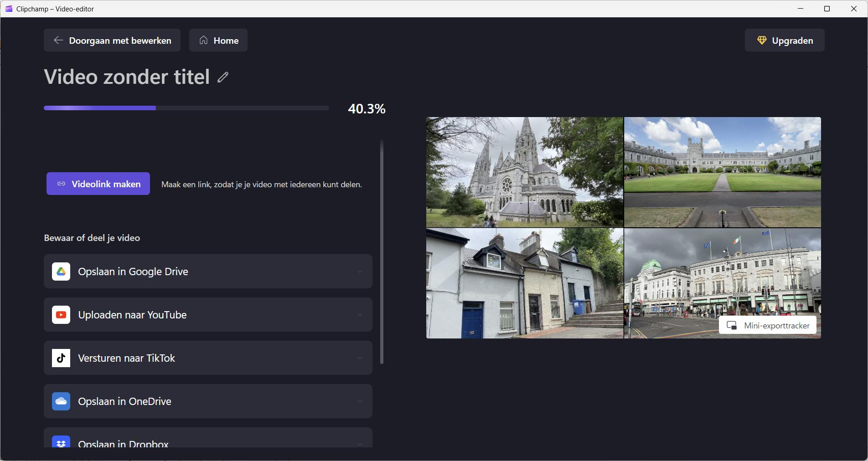Click the university lawn preview thumbnail
Screen dimensions: 868x461
pyautogui.click(x=723, y=172)
